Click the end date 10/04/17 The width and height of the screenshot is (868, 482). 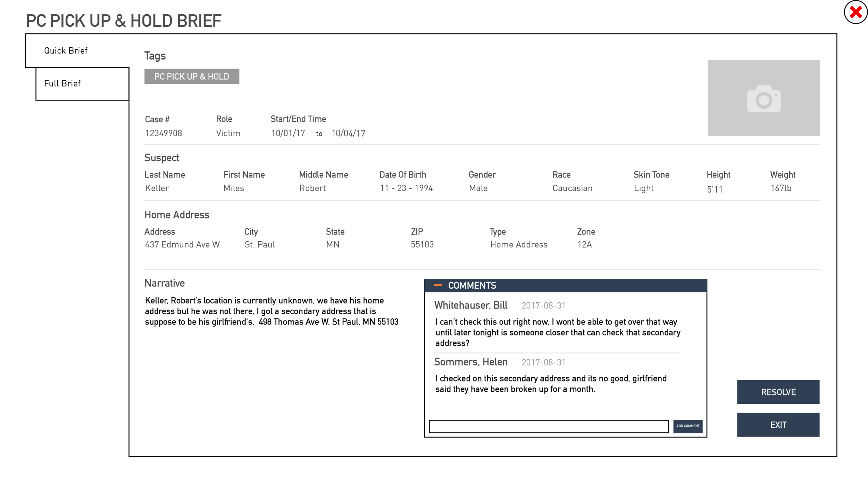click(x=348, y=133)
